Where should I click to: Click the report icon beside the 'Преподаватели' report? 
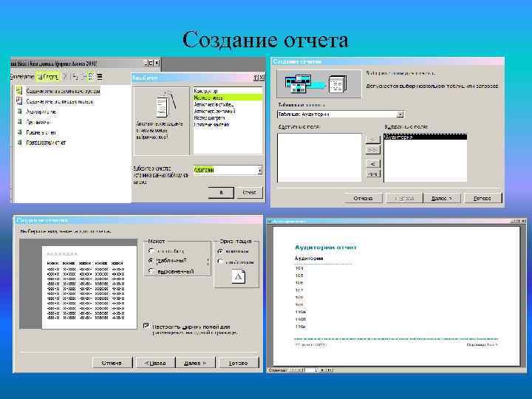click(x=20, y=143)
